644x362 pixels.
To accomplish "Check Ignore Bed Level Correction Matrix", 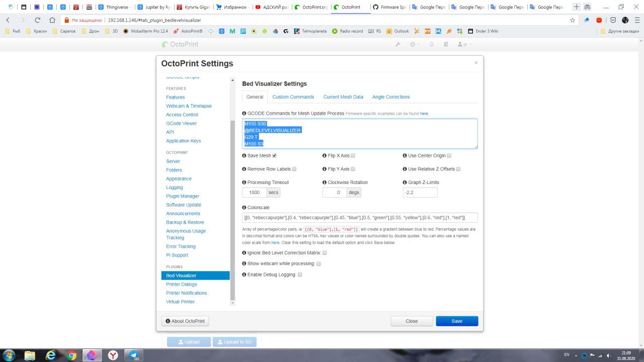I will [325, 253].
